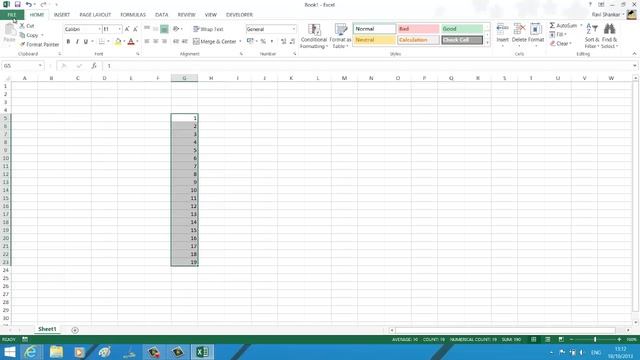640x360 pixels.
Task: Activate the Format Painter
Action: tap(39, 44)
